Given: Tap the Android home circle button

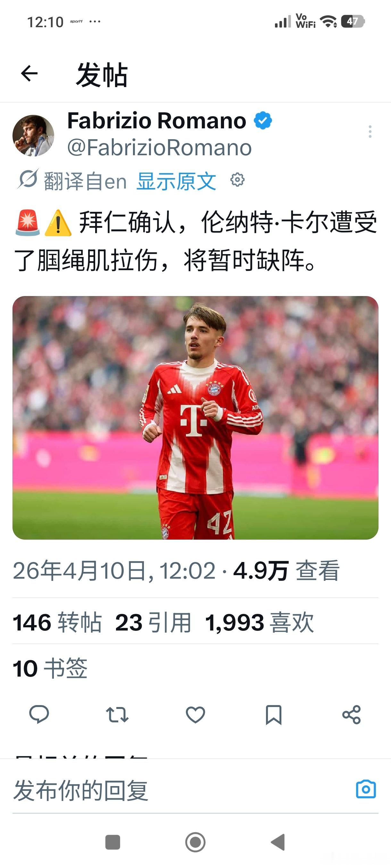Looking at the screenshot, I should click(195, 842).
